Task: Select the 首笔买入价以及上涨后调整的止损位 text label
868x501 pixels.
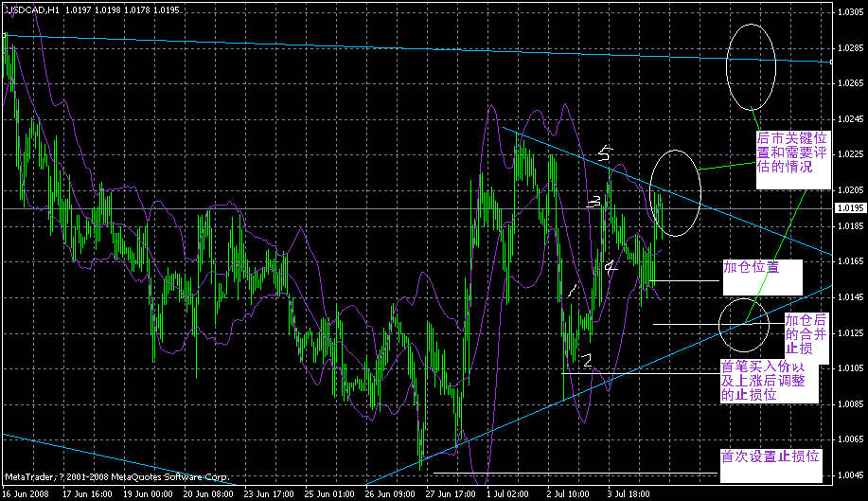Action: click(769, 381)
